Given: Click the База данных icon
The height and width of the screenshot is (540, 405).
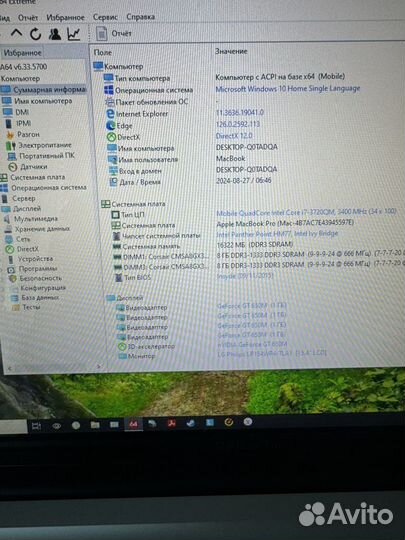Looking at the screenshot, I should click(x=14, y=298).
